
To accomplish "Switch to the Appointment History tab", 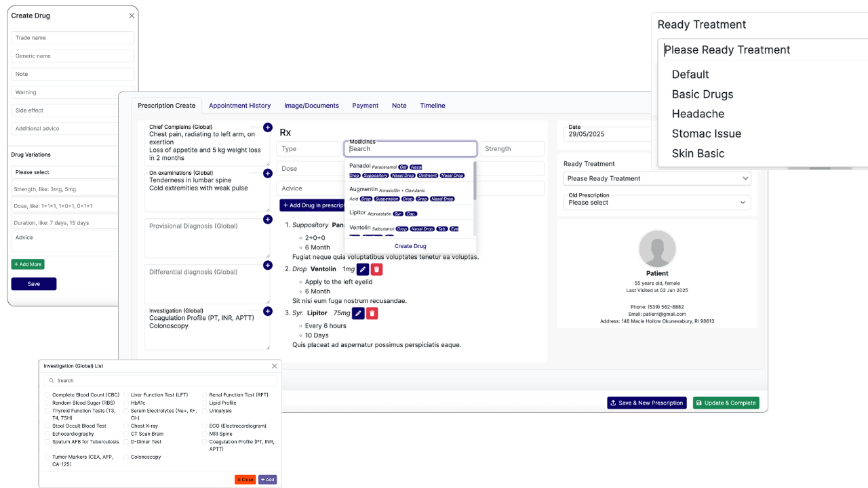I will (239, 105).
